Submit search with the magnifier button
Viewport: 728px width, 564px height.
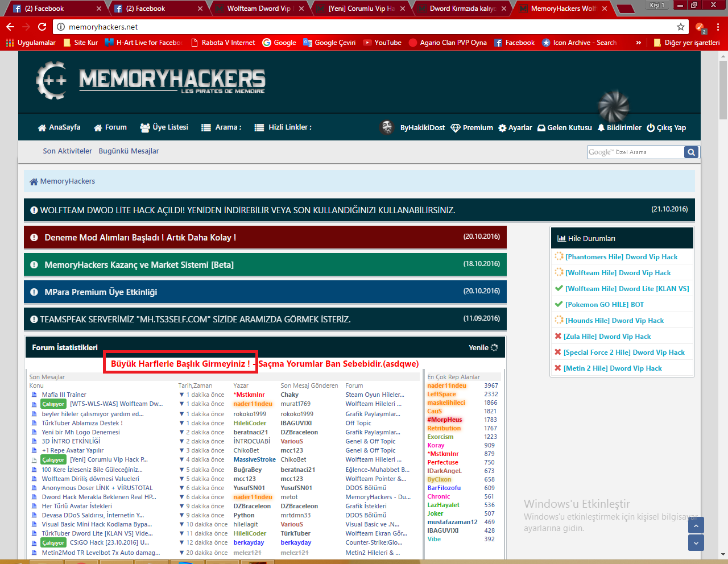coord(691,152)
